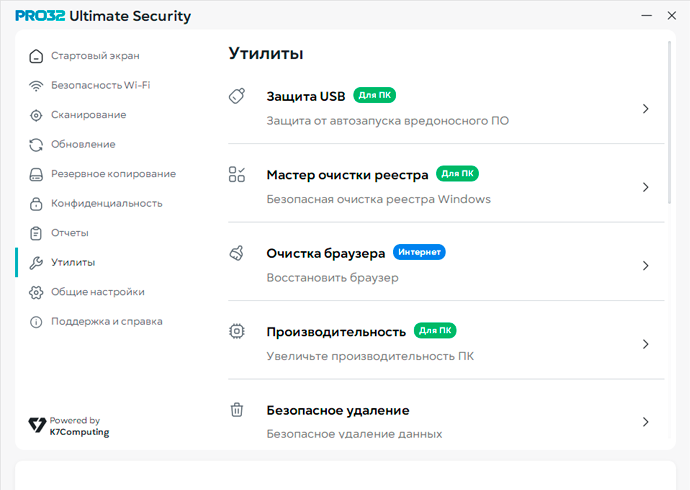Open the Безопасное удаление utility
Screen dimensions: 690x490
[x=338, y=411]
